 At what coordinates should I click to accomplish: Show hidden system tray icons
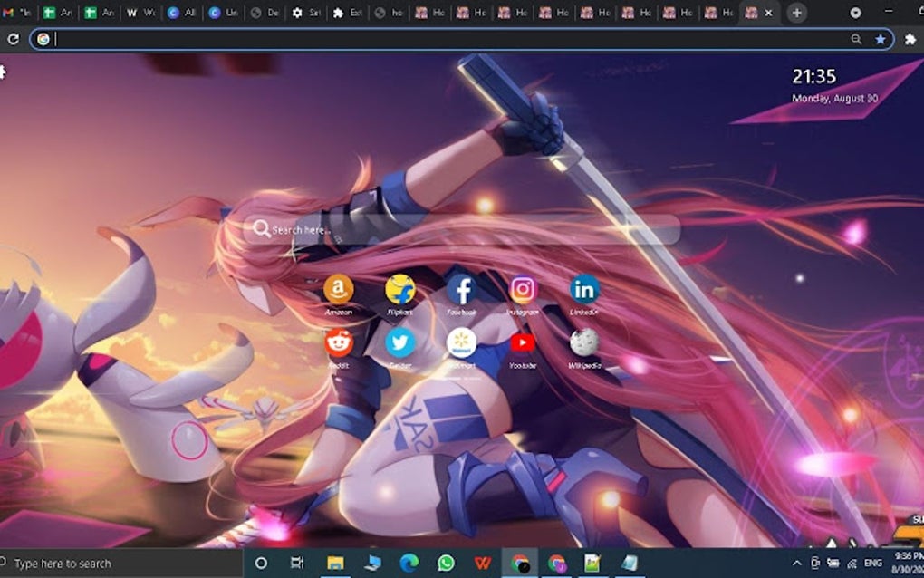click(796, 564)
